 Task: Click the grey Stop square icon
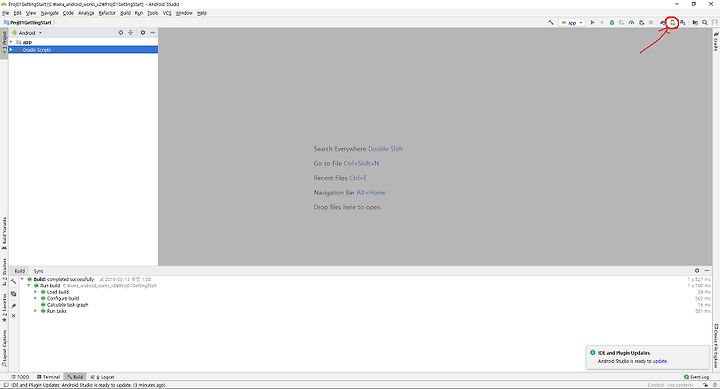[651, 23]
